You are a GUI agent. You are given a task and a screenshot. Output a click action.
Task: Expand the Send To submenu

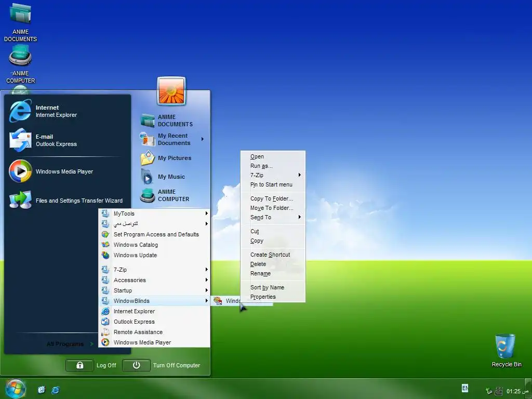click(273, 218)
